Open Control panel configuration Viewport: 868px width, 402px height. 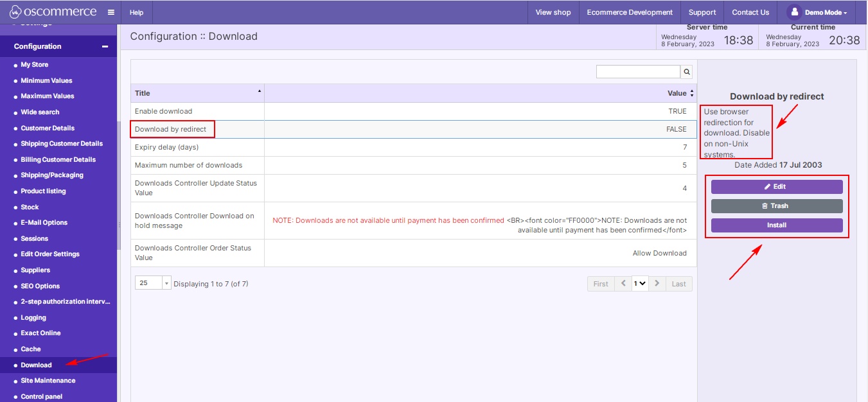point(42,397)
